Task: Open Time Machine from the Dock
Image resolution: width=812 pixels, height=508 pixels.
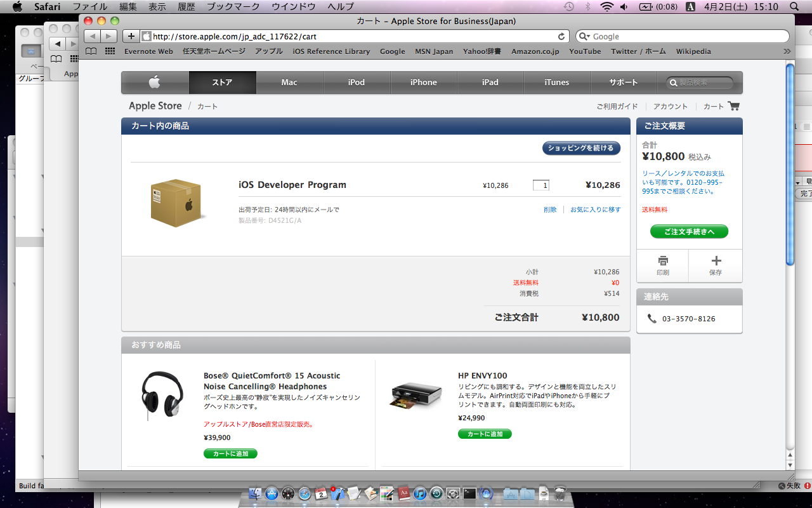Action: (x=436, y=493)
